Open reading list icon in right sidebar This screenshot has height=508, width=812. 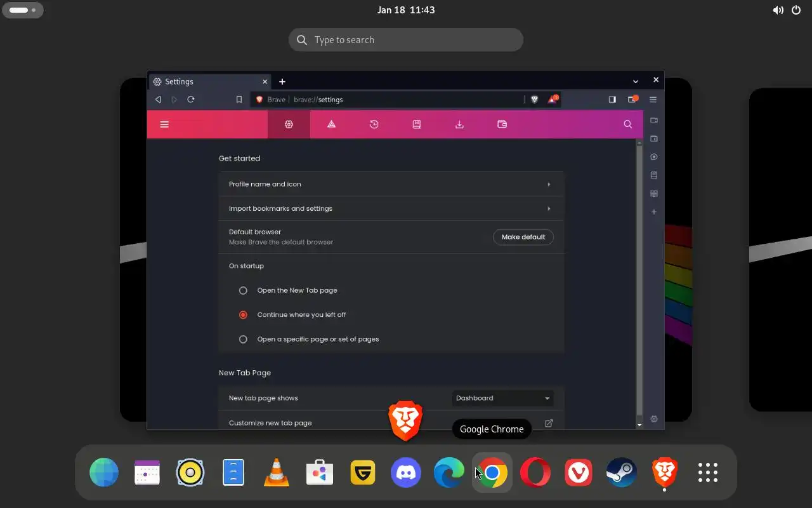(x=654, y=194)
